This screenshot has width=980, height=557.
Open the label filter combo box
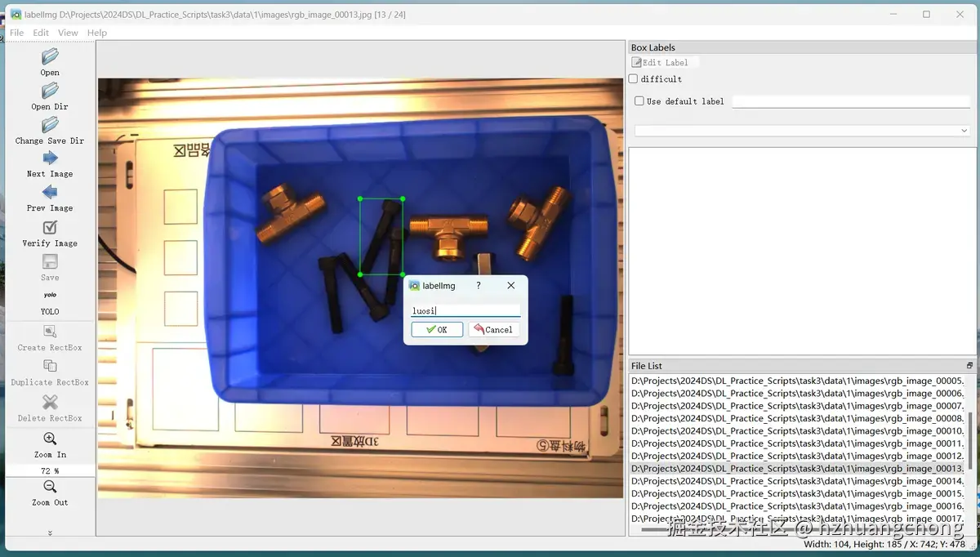point(802,131)
